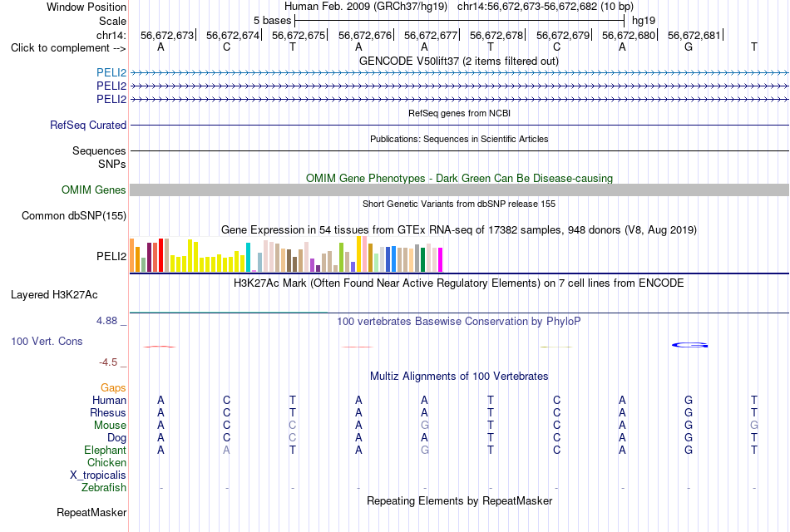Click 'Short Genetic Variants from dbSNP release 155'
The width and height of the screenshot is (790, 532).
click(x=459, y=204)
